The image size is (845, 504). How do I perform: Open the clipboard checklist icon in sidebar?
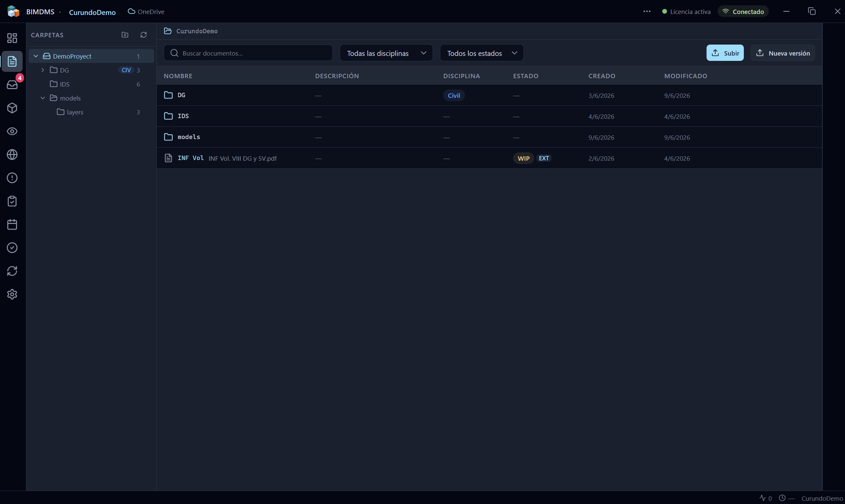12,201
